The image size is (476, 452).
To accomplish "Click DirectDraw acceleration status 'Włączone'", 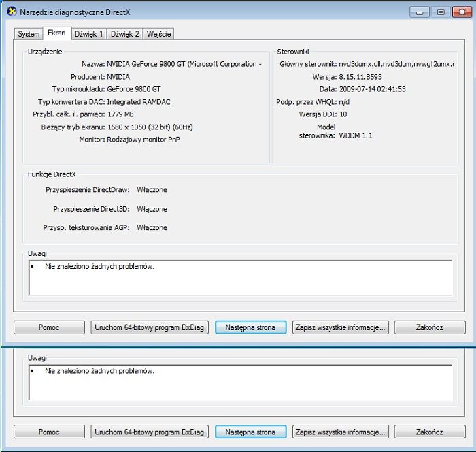I will (x=152, y=190).
